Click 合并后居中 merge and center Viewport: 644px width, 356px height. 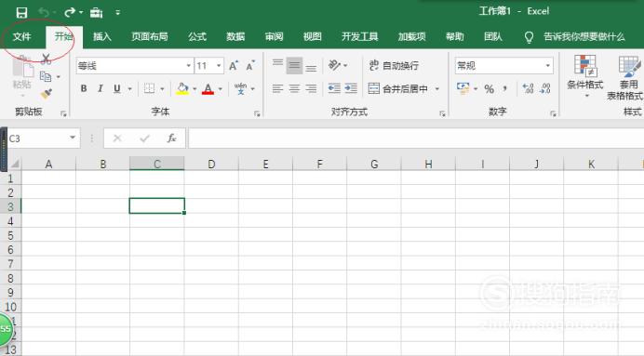click(398, 88)
